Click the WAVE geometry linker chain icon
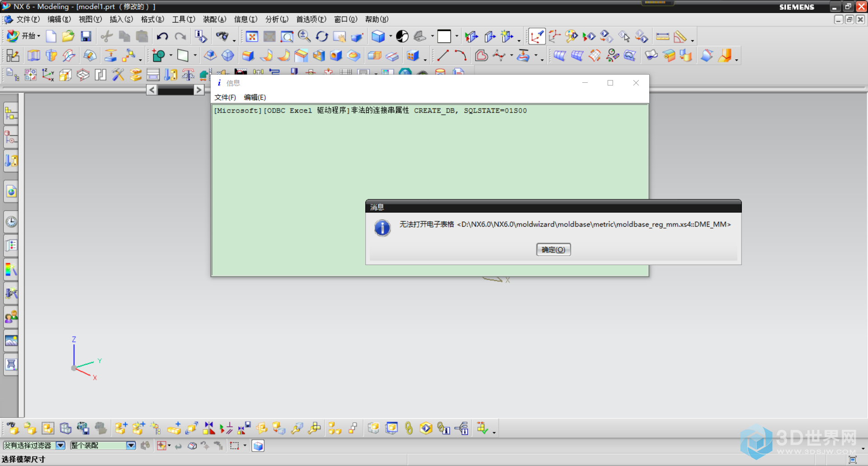 tap(409, 428)
